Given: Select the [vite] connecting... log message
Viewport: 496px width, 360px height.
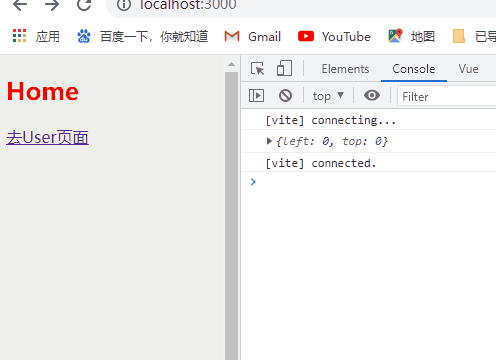Looking at the screenshot, I should pyautogui.click(x=330, y=120).
